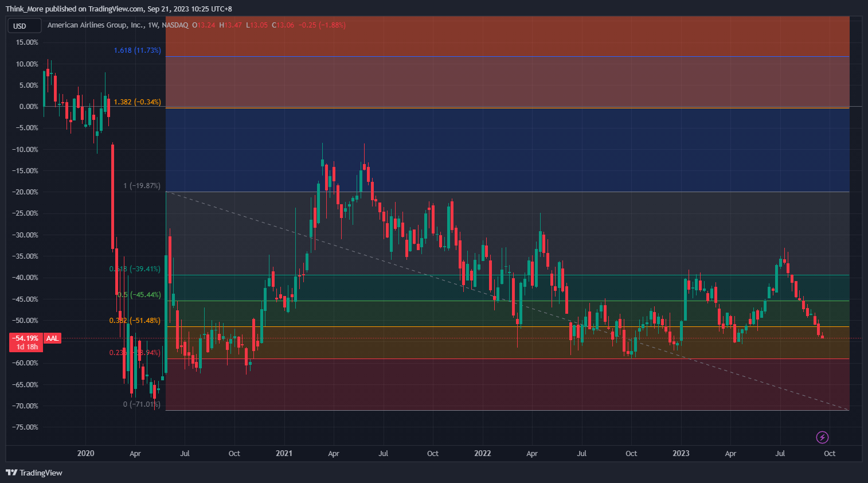Click the 2022 label on the time axis
The image size is (868, 483).
(x=483, y=454)
